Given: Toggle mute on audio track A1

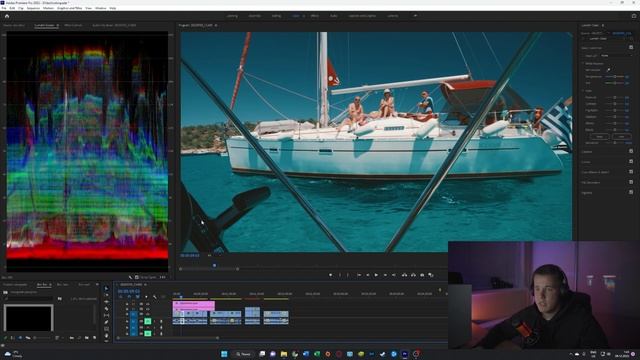Looking at the screenshot, I should pyautogui.click(x=148, y=321).
